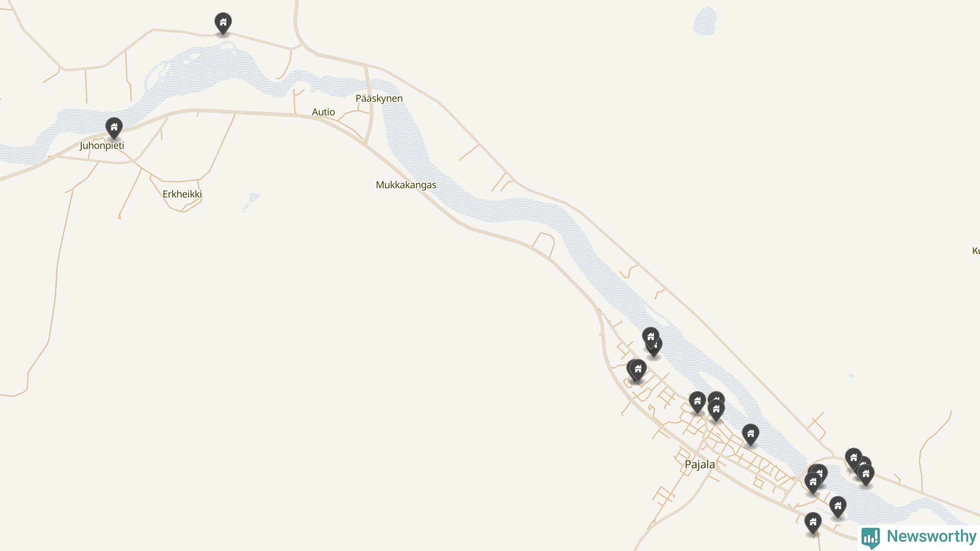This screenshot has height=551, width=980.
Task: Click the house marker just above the bottommost one
Action: 838,507
